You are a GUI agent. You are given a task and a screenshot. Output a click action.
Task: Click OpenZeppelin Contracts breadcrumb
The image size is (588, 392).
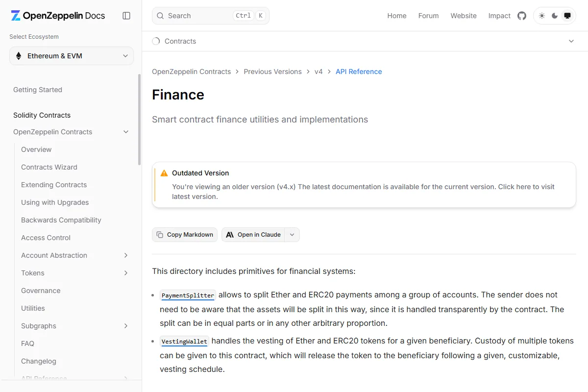pyautogui.click(x=191, y=72)
